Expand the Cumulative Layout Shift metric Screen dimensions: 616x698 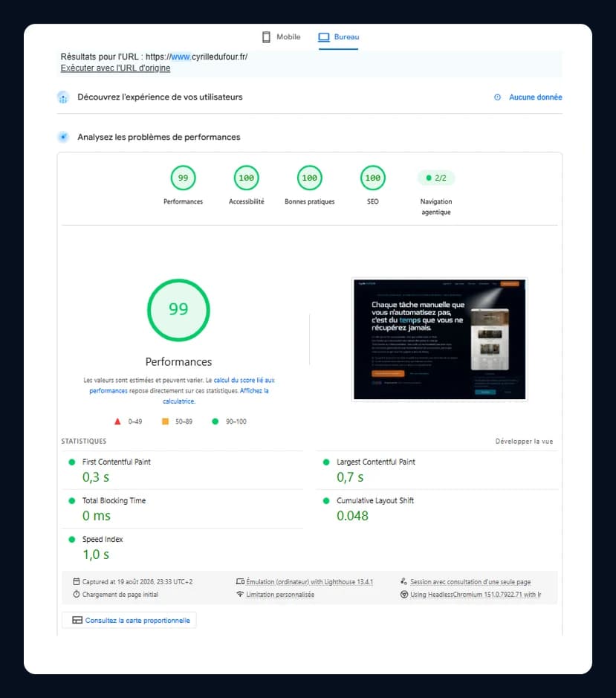pos(437,508)
